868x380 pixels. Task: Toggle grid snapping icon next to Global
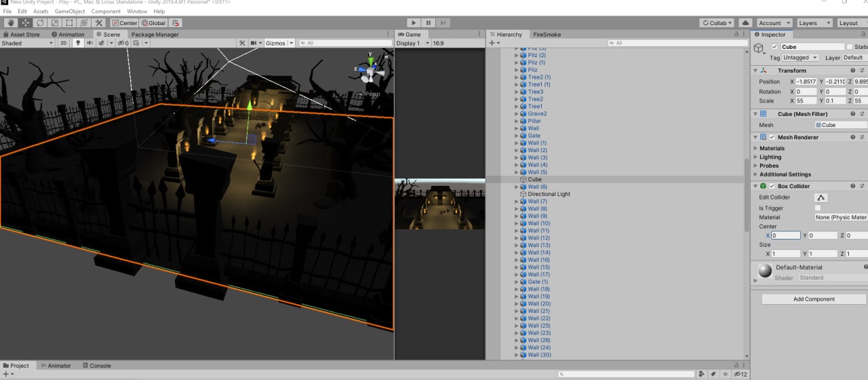176,23
